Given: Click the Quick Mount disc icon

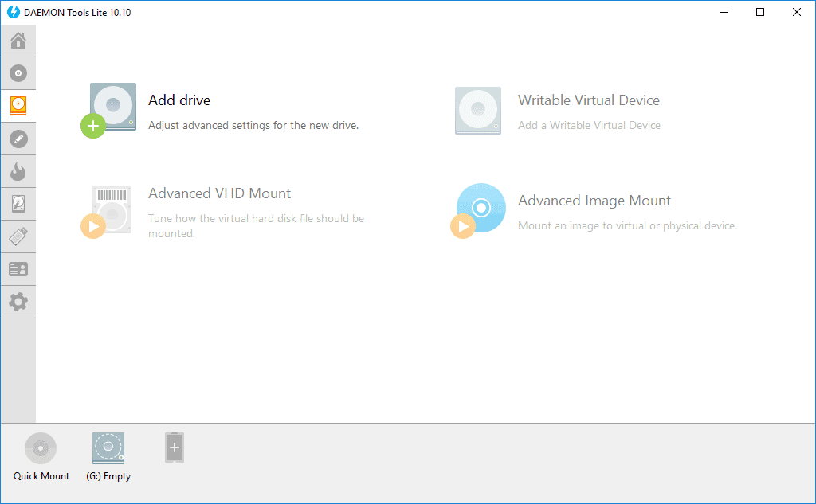Looking at the screenshot, I should click(41, 447).
